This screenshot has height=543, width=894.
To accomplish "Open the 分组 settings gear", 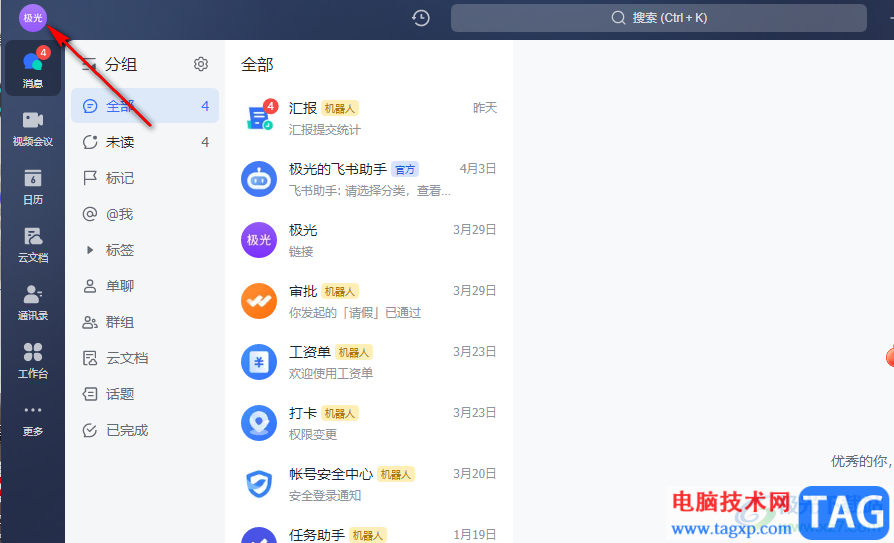I will click(x=201, y=64).
